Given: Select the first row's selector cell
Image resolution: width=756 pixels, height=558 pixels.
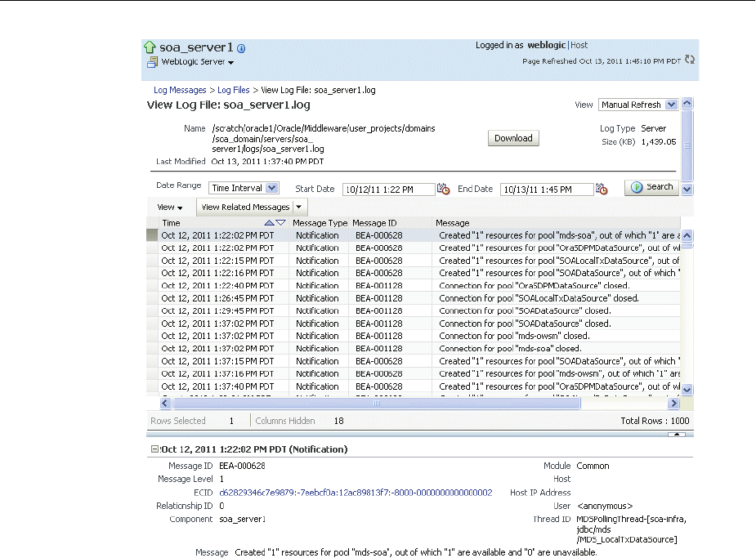Looking at the screenshot, I should click(x=152, y=235).
